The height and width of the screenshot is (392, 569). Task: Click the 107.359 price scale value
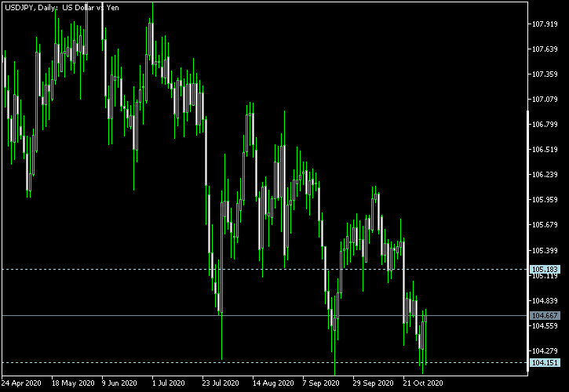[545, 74]
